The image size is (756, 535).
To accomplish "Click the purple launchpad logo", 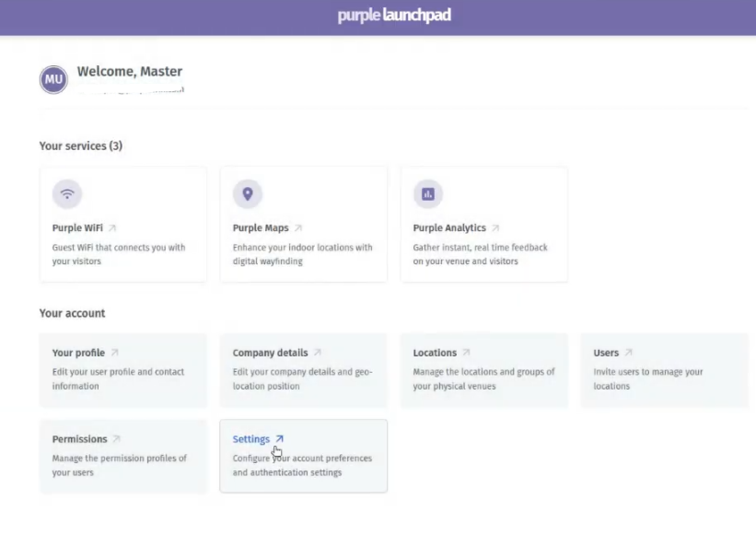I will pos(394,16).
